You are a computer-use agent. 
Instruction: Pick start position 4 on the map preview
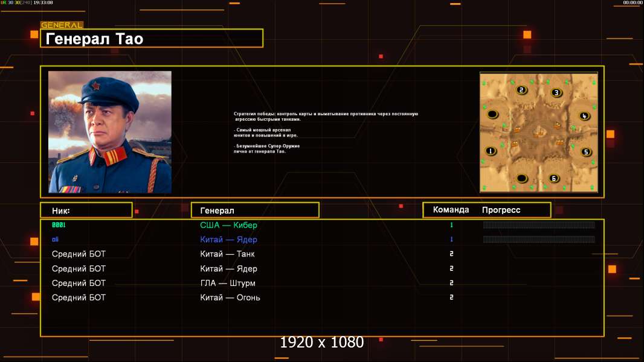(584, 116)
